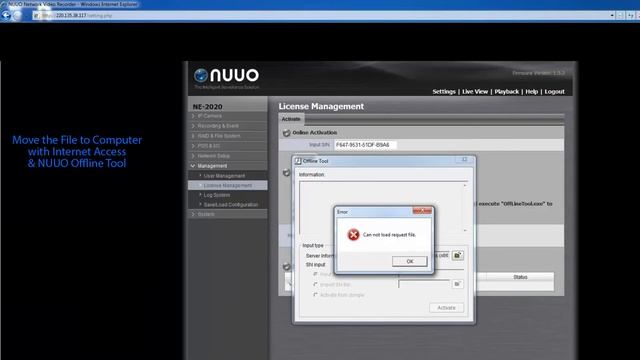
Task: Select the Import SN file radio button
Action: [316, 284]
